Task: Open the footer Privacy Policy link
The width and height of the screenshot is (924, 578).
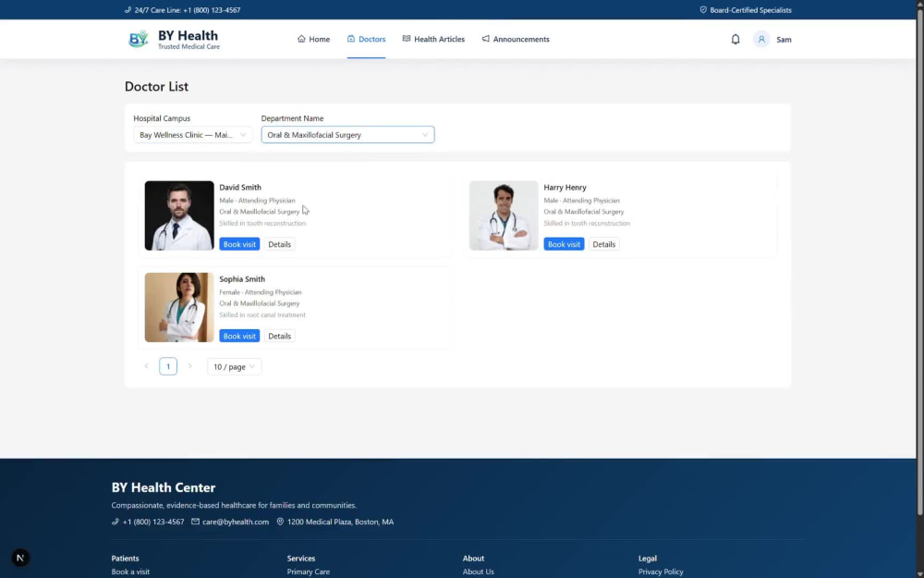Action: (x=661, y=572)
